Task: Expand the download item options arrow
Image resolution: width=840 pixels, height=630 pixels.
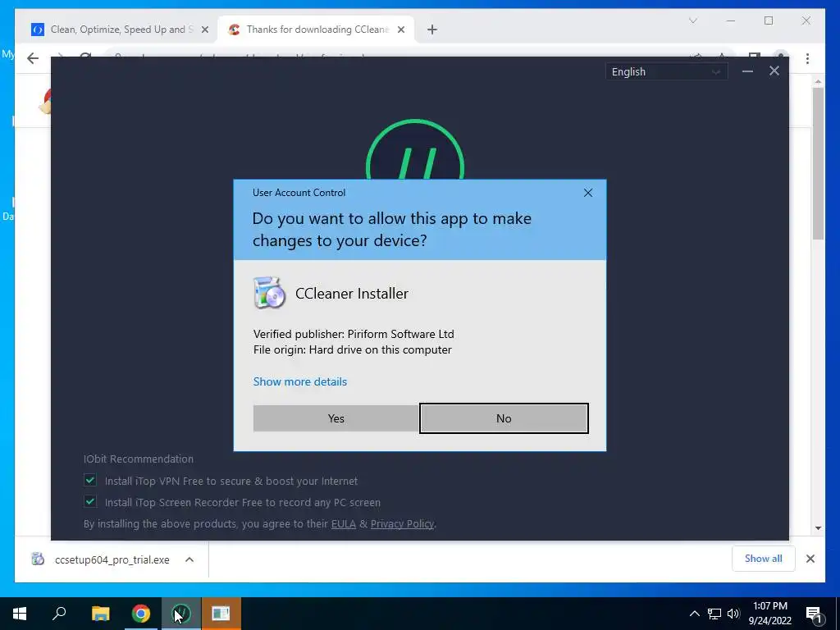Action: click(189, 559)
